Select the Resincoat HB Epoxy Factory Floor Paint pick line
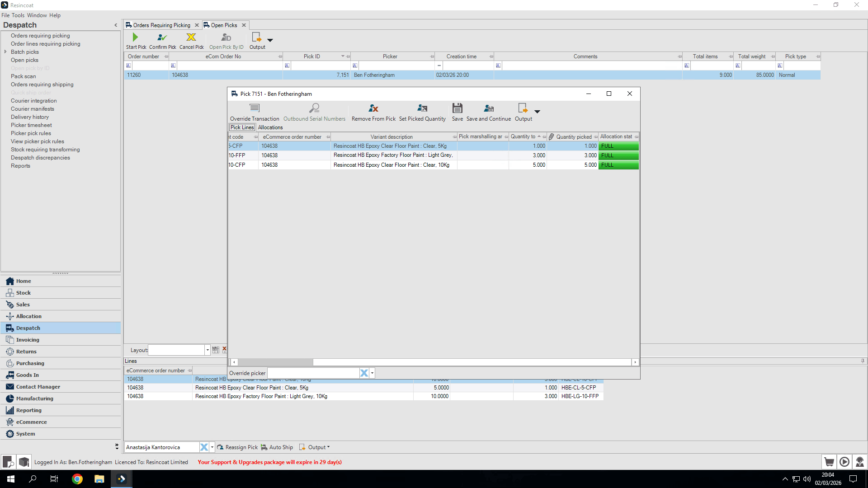Image resolution: width=868 pixels, height=488 pixels. 434,155
